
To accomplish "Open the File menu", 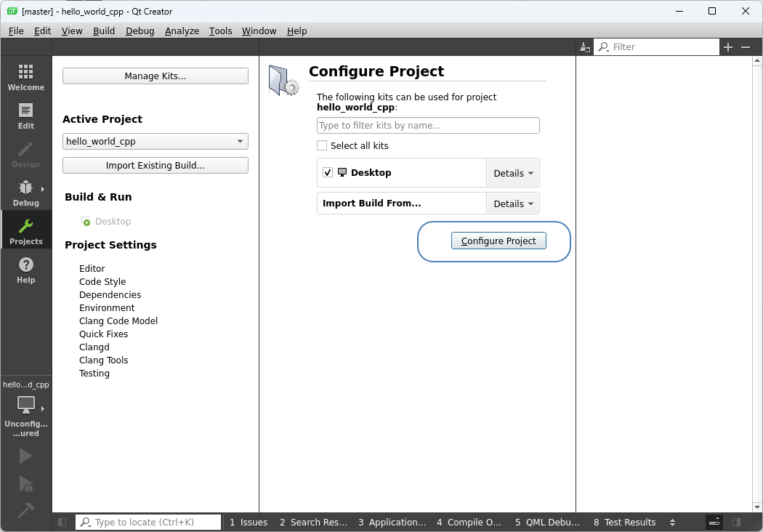I will (x=16, y=31).
